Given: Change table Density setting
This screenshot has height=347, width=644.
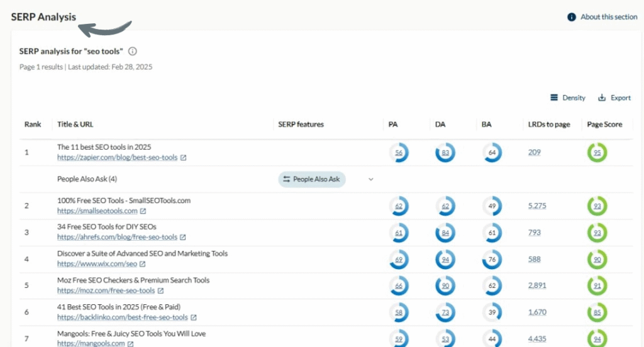Looking at the screenshot, I should click(x=568, y=97).
